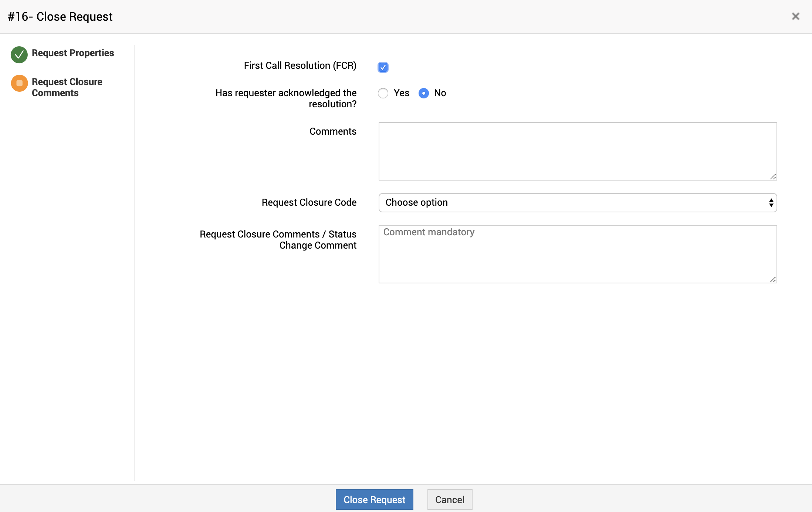The height and width of the screenshot is (512, 812).
Task: Click the #16- Close Request title
Action: (x=60, y=17)
